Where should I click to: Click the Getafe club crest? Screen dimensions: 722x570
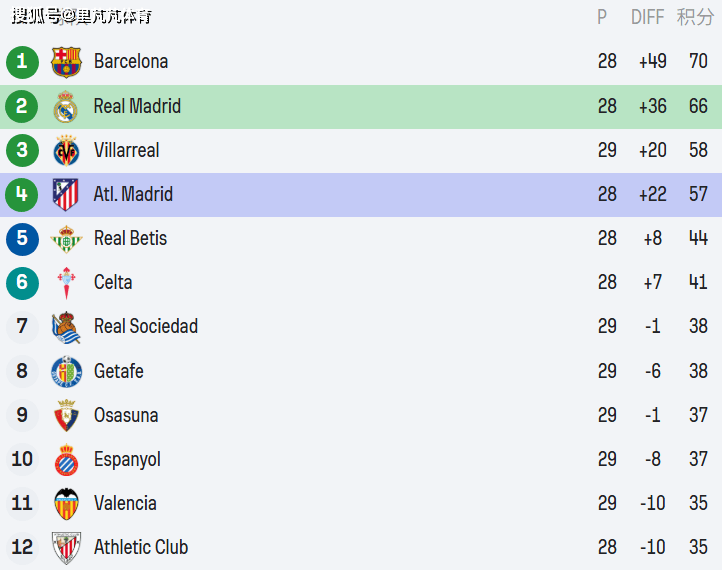point(66,371)
